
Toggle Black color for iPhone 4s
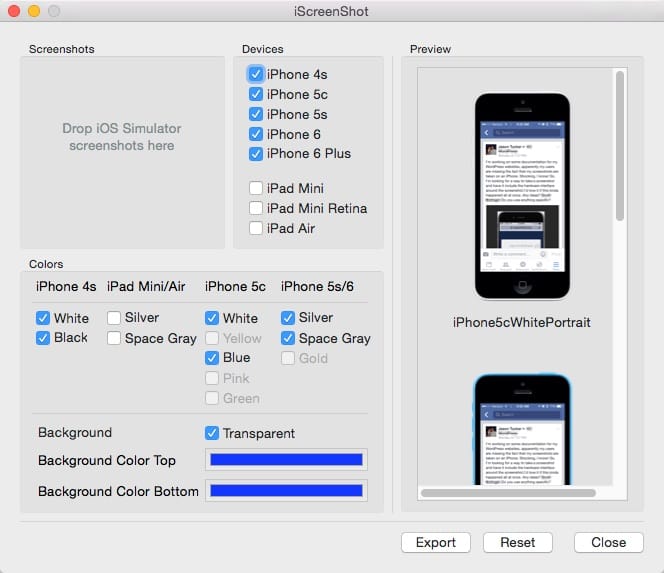(x=43, y=338)
